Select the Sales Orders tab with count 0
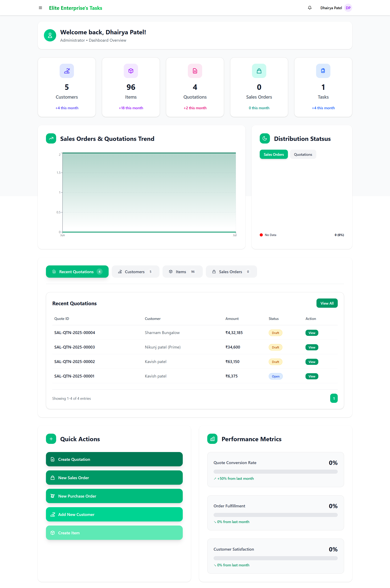Screen dimensions: 390x588 point(231,272)
